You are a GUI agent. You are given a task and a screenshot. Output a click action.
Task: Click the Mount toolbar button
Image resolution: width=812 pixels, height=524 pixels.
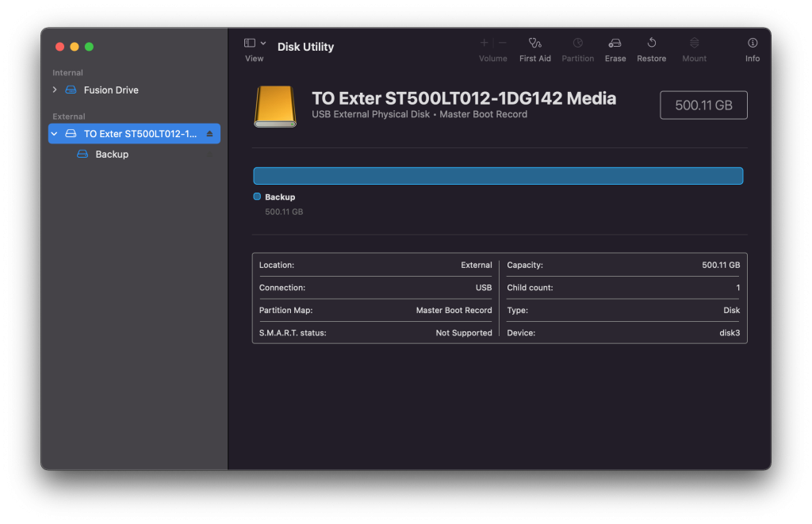[x=694, y=50]
